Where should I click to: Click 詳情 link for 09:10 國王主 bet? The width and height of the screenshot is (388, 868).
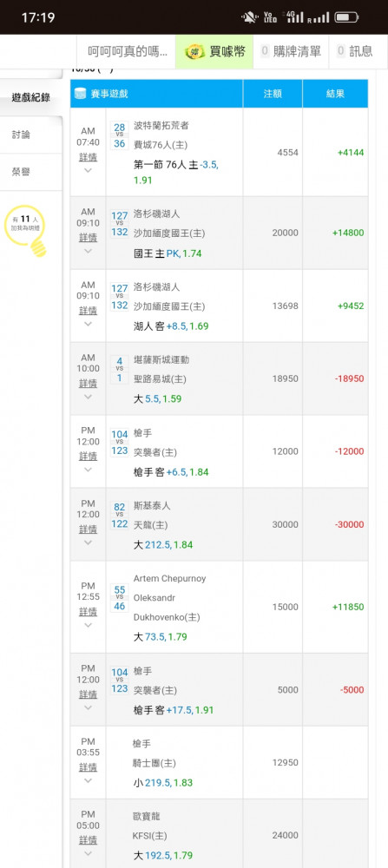(88, 238)
